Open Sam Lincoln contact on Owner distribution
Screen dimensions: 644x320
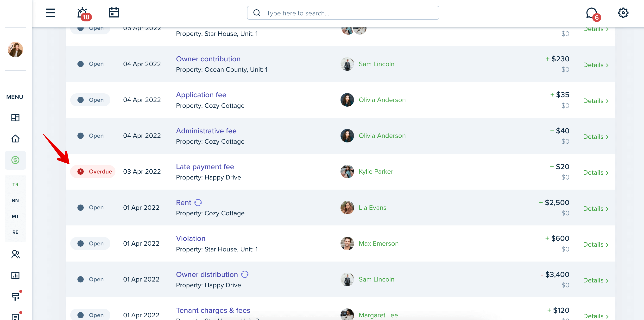pyautogui.click(x=377, y=280)
